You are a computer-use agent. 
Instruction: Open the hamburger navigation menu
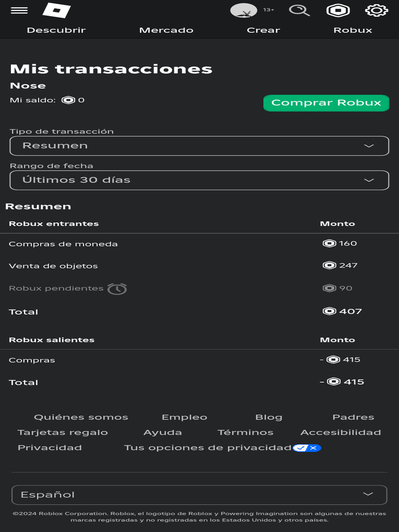coord(19,10)
